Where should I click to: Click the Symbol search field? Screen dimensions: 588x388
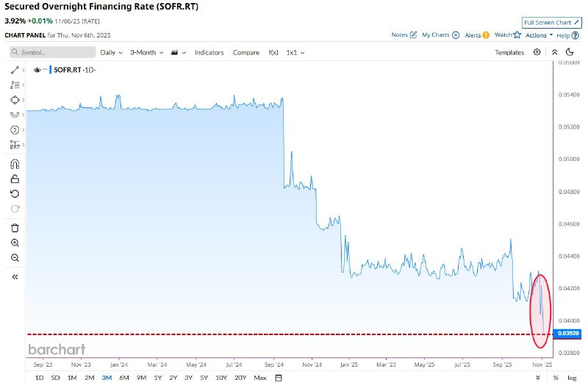point(52,52)
